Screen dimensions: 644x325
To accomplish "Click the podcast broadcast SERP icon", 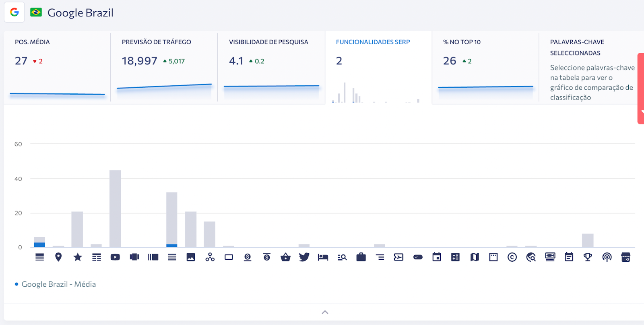I will pyautogui.click(x=607, y=257).
